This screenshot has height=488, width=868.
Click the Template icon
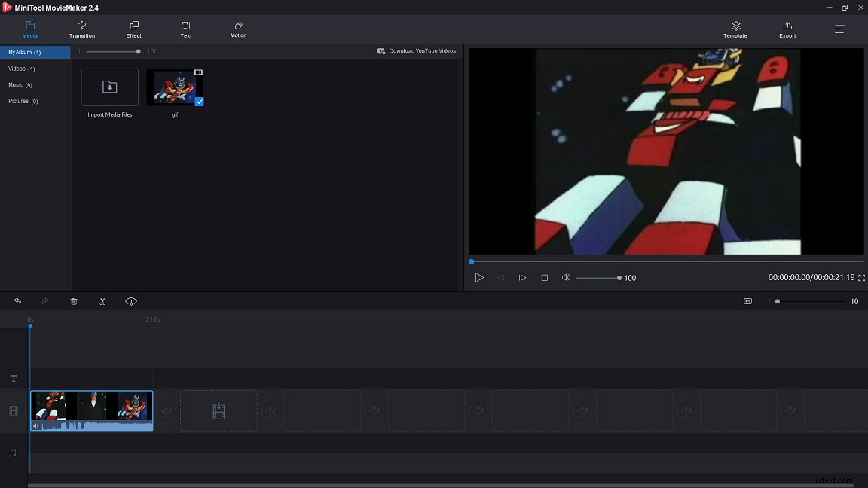click(735, 29)
